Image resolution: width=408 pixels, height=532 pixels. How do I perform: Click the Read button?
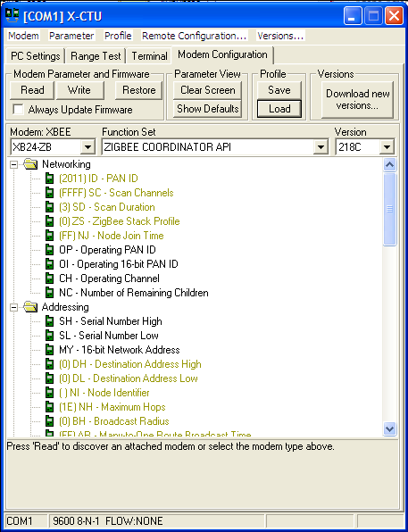(32, 90)
